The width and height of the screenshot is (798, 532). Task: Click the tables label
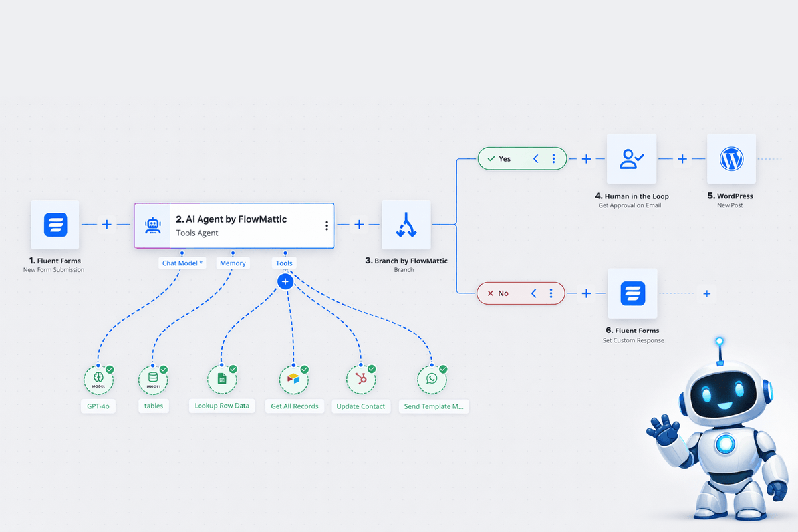[153, 406]
